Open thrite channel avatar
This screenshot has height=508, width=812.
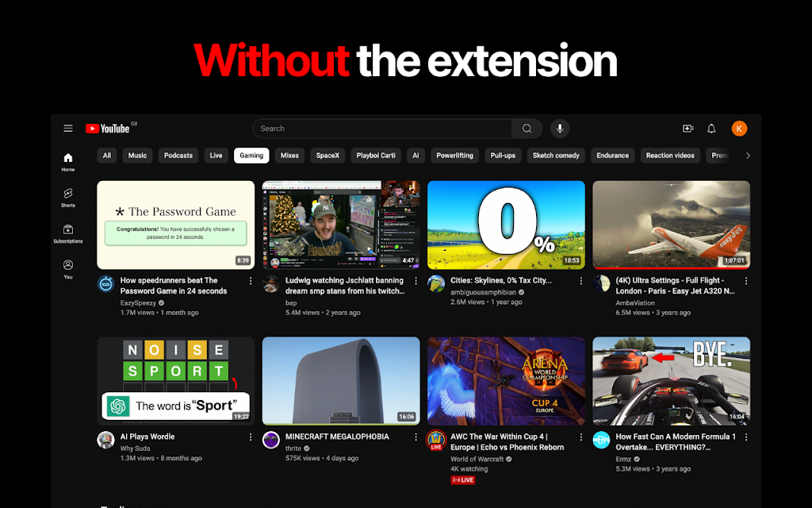point(271,440)
